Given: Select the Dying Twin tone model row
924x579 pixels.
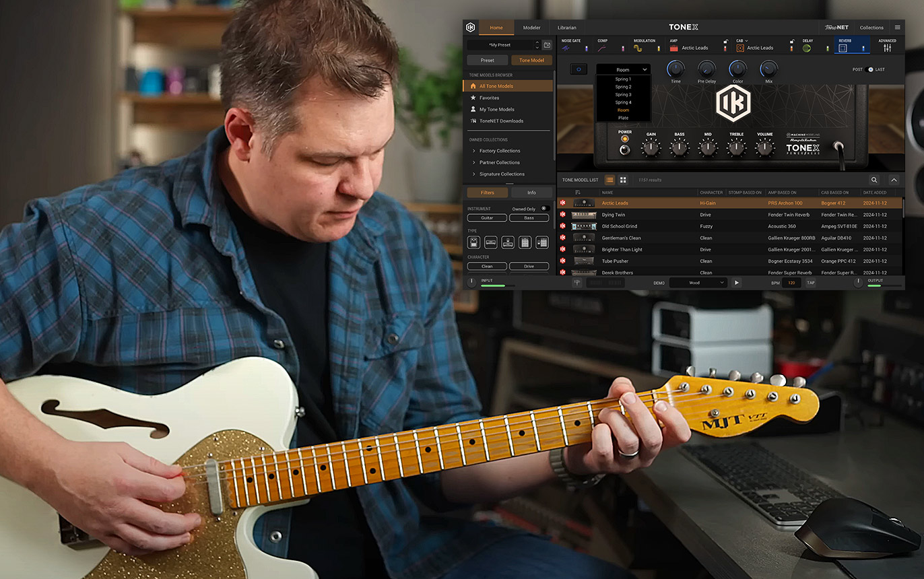Looking at the screenshot, I should 613,215.
